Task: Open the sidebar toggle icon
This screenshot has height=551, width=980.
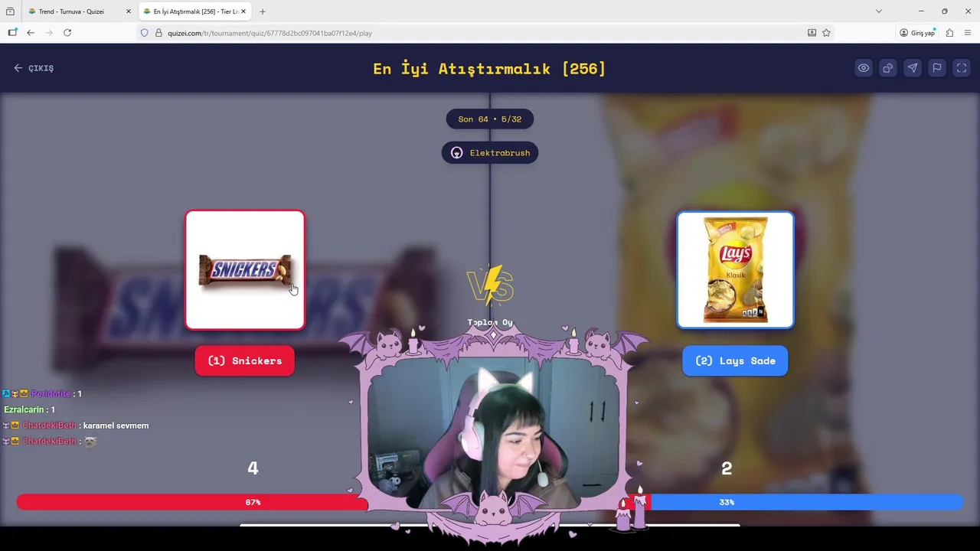Action: 12,33
